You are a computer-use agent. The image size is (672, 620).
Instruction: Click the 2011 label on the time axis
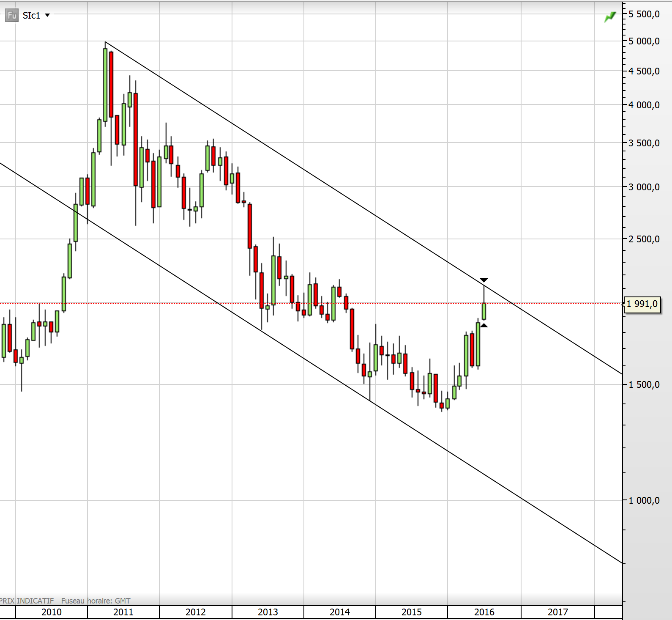[x=123, y=612]
